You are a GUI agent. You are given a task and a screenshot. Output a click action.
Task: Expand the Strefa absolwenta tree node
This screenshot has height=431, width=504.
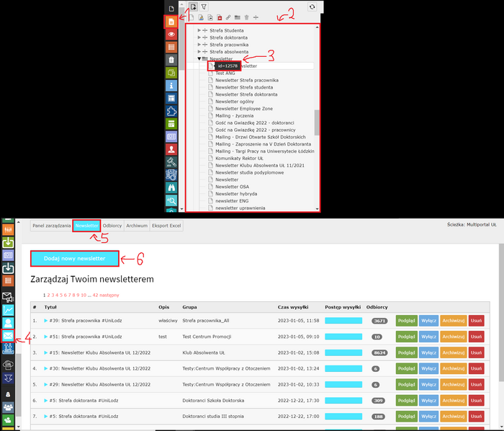pos(199,52)
